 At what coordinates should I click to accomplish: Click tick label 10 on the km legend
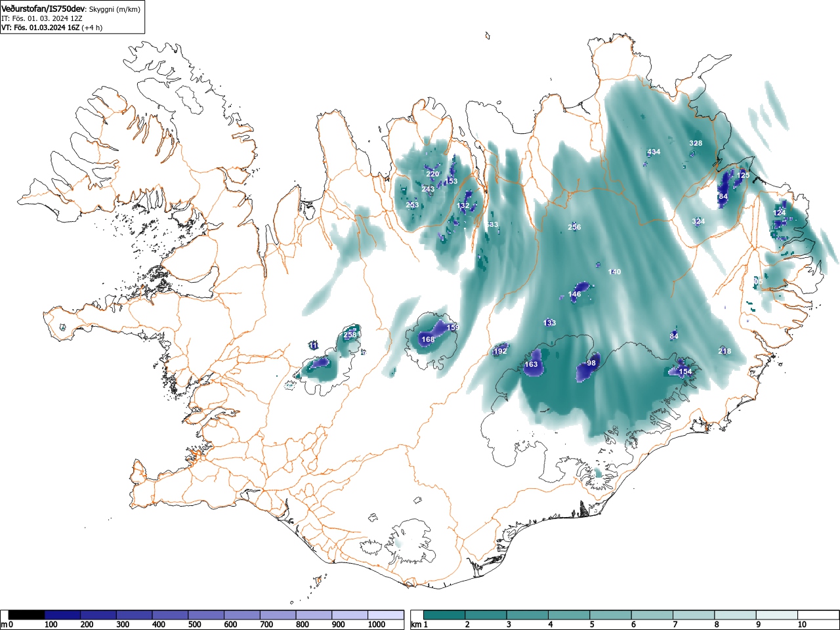(802, 625)
